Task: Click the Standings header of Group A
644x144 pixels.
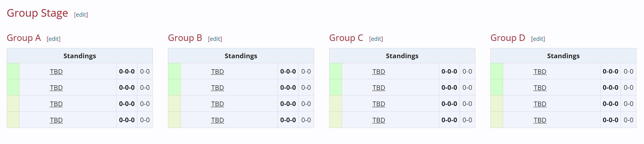Action: point(80,56)
